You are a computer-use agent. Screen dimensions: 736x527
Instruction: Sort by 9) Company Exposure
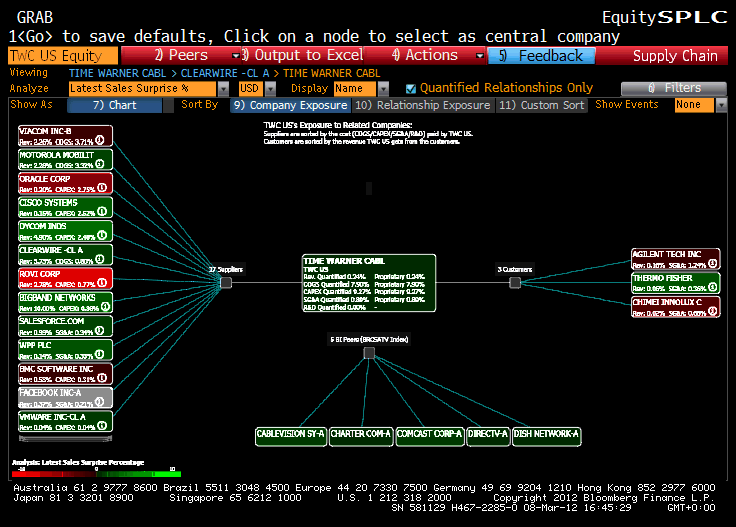(x=291, y=106)
